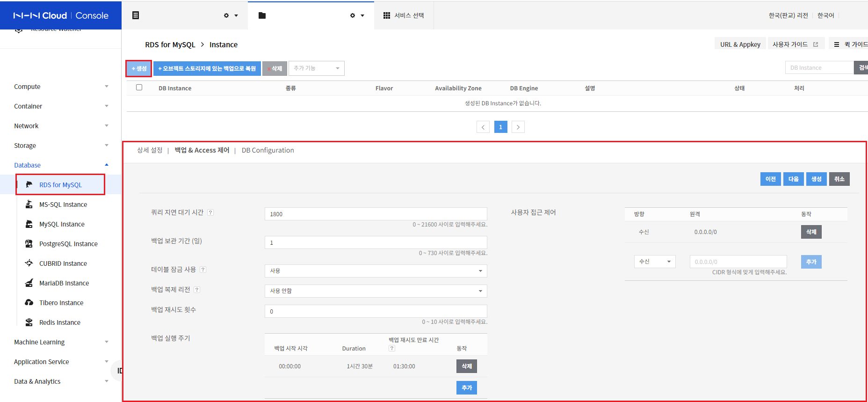Open the organization building icon
Viewport: 868px width, 402px height.
[x=136, y=15]
